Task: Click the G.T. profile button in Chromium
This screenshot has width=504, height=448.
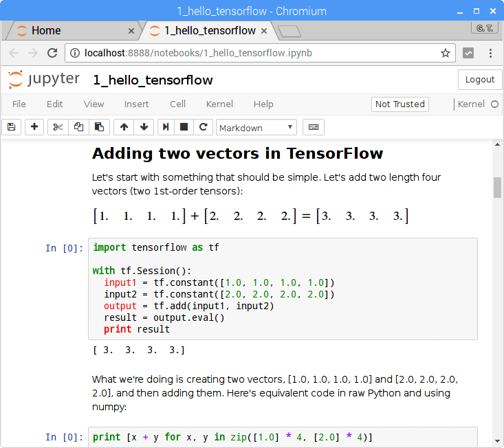Action: click(x=485, y=28)
